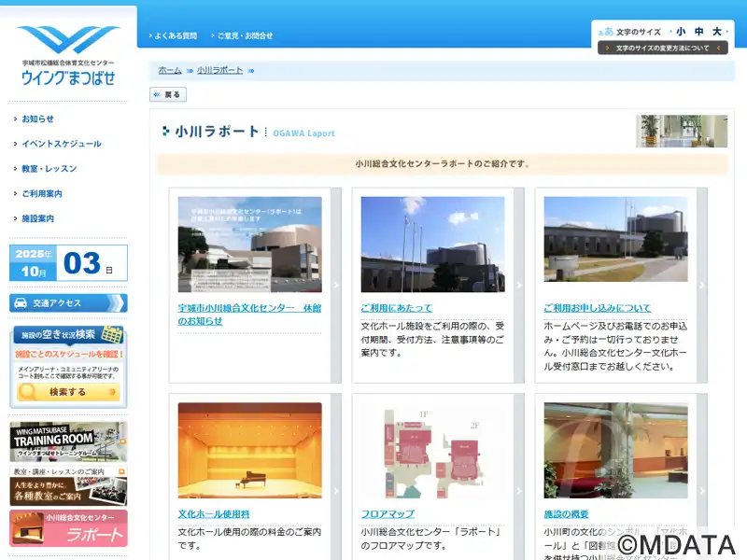The height and width of the screenshot is (560, 747).
Task: Click the フロアマップ floor plan thumbnail
Action: click(432, 452)
